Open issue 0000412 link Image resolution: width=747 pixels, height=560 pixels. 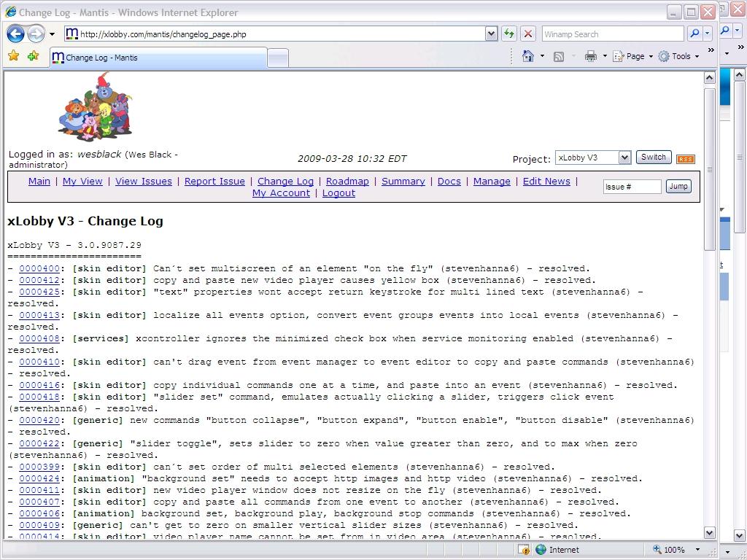[x=39, y=281]
